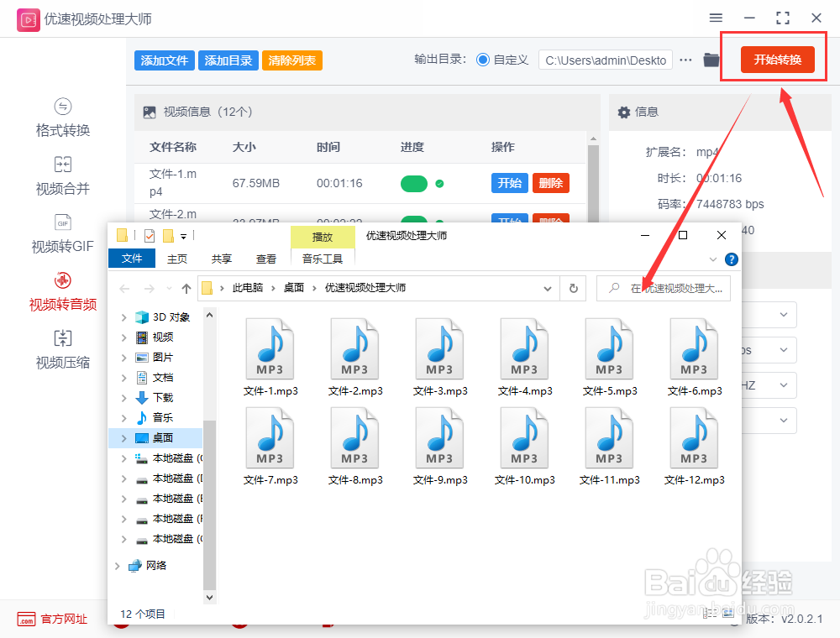Open the 视频压缩 video compression module
Screen dimensions: 840x638
(x=63, y=350)
